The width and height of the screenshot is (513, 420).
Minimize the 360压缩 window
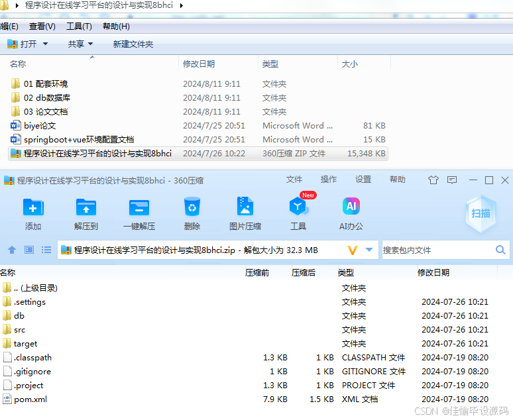pos(473,180)
